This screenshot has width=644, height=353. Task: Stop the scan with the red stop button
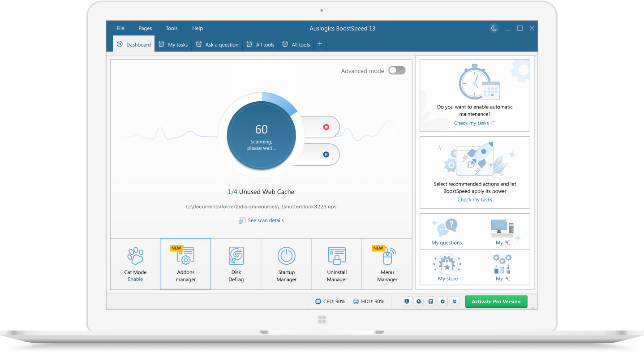point(326,127)
